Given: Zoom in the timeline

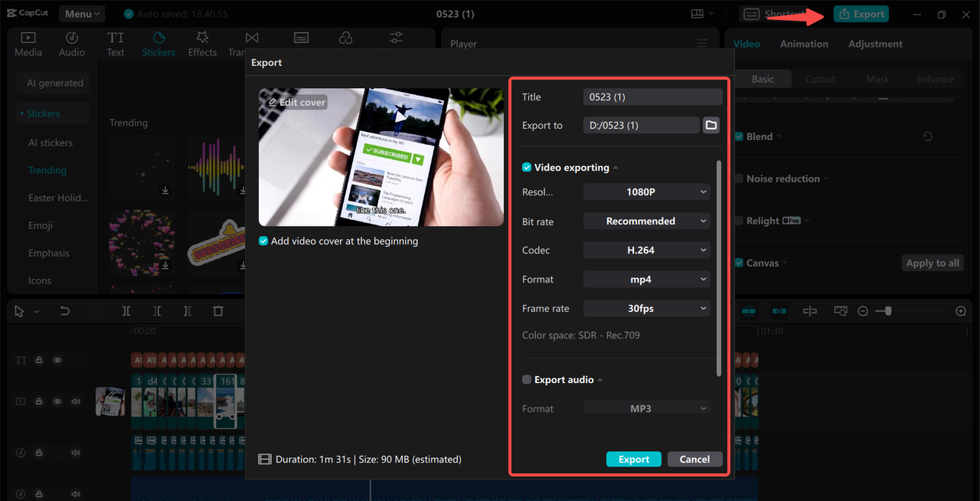Looking at the screenshot, I should (961, 311).
